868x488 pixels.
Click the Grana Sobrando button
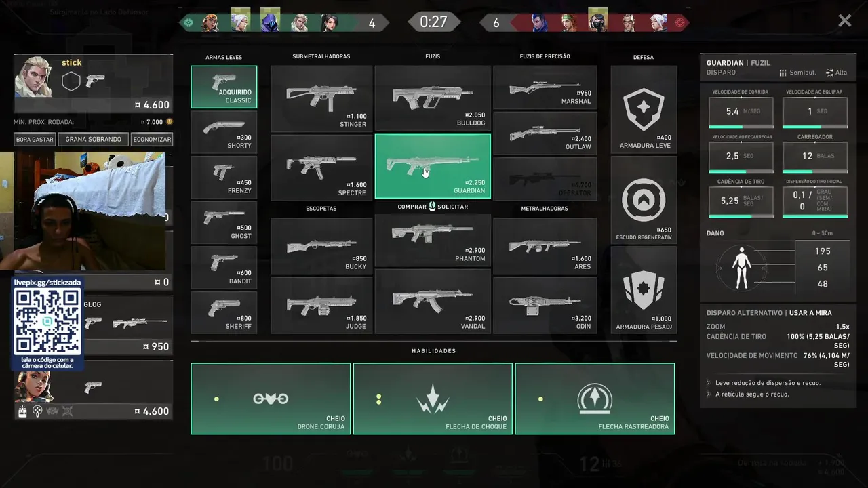tap(94, 139)
